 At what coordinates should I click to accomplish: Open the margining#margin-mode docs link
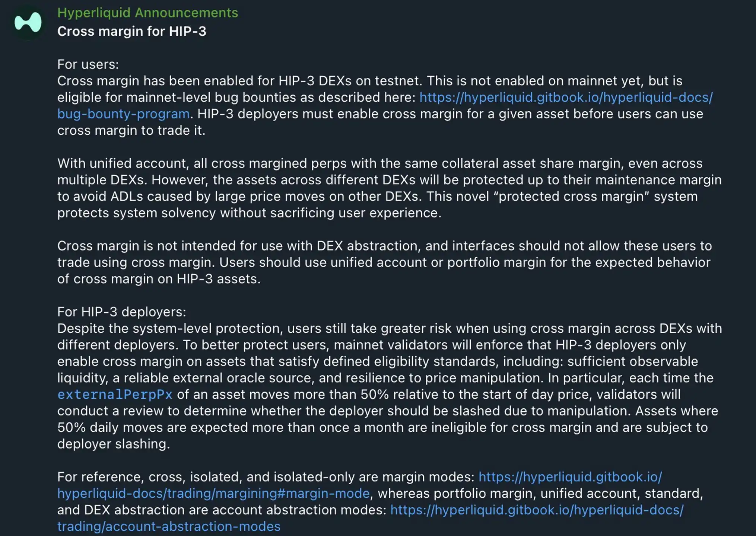click(x=213, y=494)
